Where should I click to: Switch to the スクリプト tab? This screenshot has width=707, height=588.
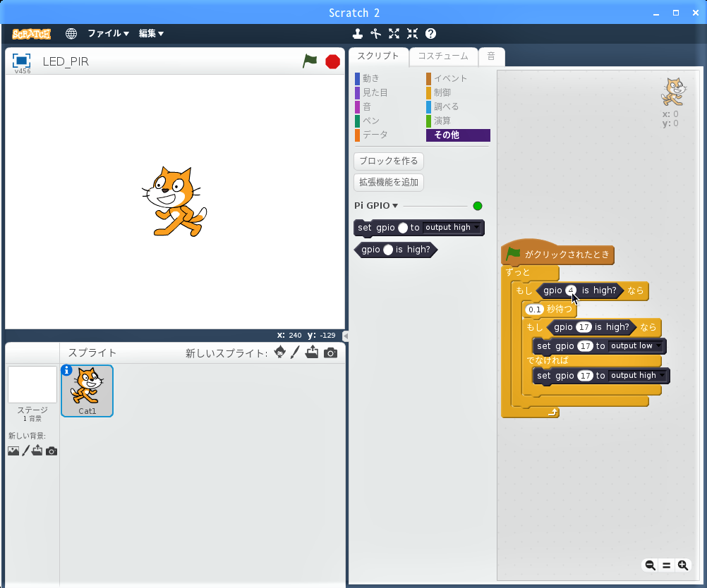click(378, 56)
